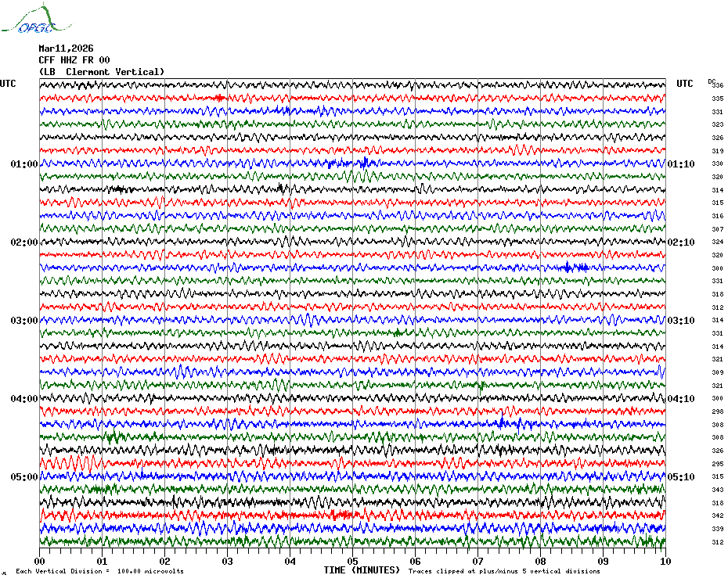
Task: Click minute tick label "00" on x-axis
Action: [x=39, y=562]
